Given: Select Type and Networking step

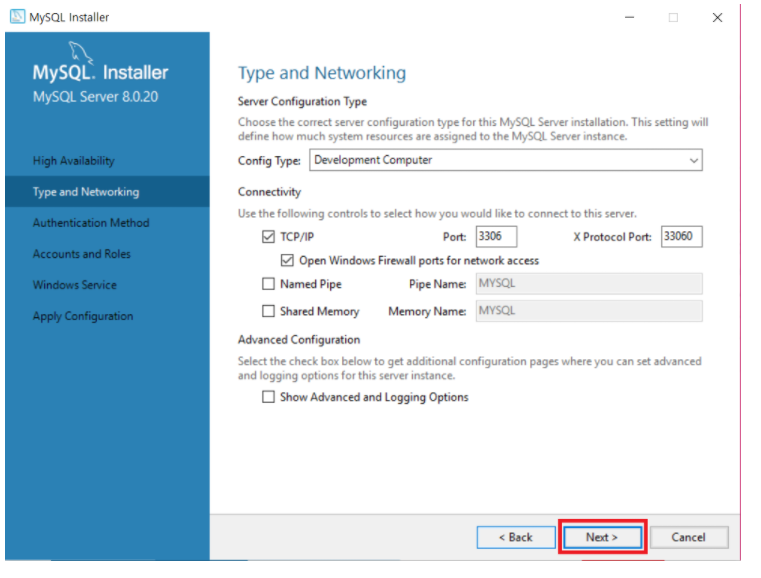Looking at the screenshot, I should point(107,192).
